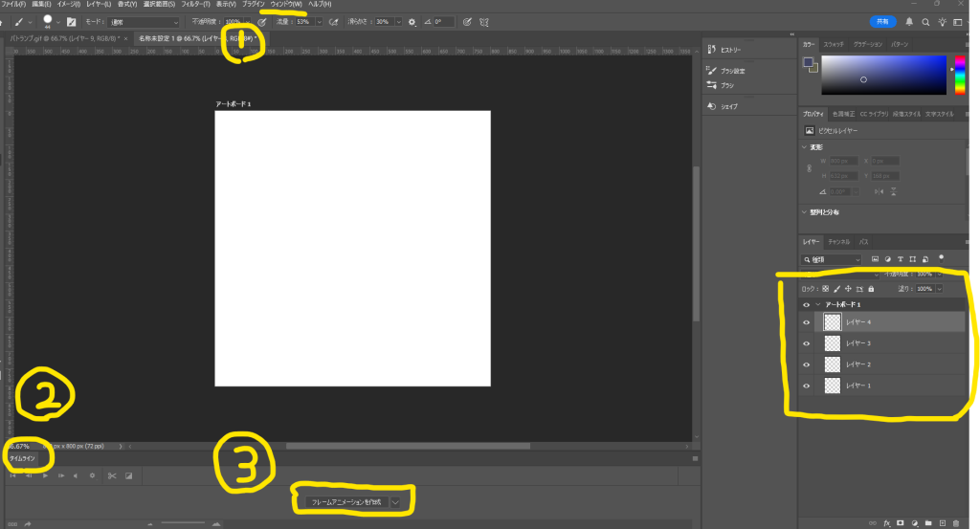The width and height of the screenshot is (980, 529).
Task: Hide layer レイヤー 4 with its eye icon
Action: 806,322
